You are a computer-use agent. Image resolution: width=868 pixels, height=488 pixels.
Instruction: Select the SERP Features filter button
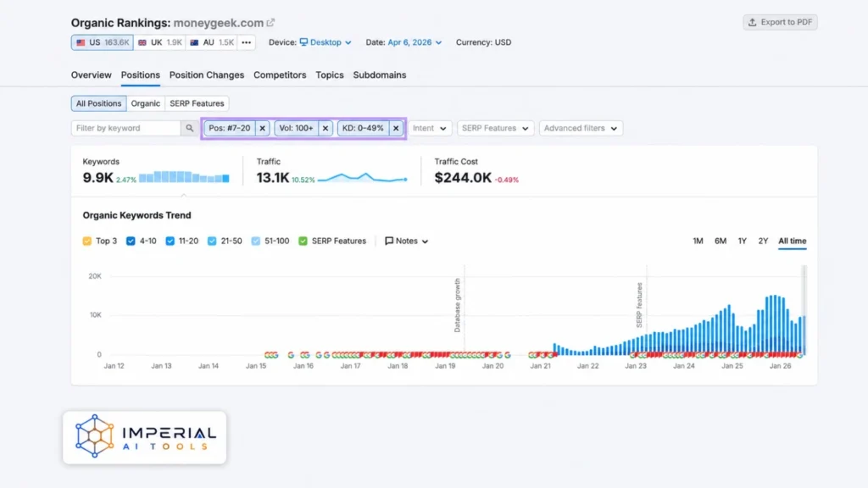[x=197, y=103]
